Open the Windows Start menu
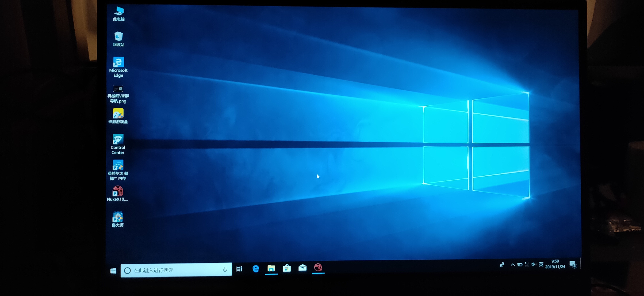Screen dimensions: 644x296 [x=113, y=270]
